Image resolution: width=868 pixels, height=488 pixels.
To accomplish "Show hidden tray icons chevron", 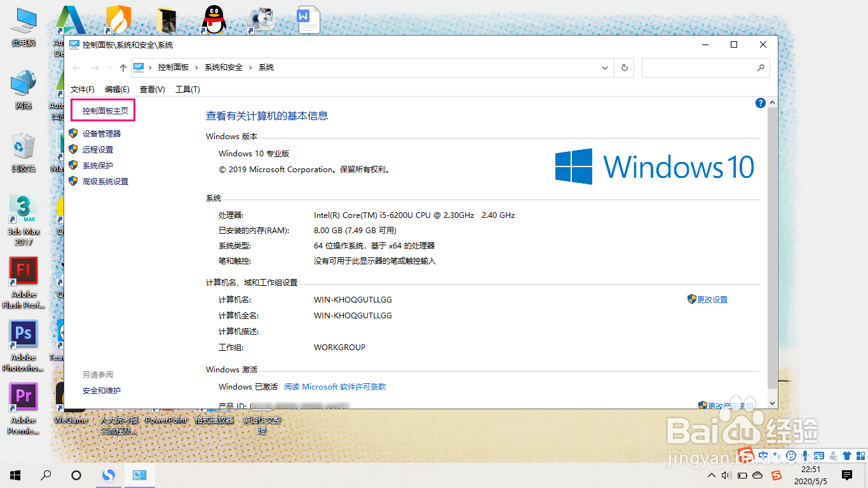I will [711, 475].
